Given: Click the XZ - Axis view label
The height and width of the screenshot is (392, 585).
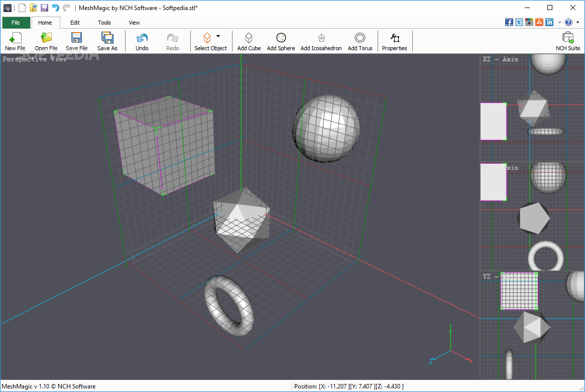Looking at the screenshot, I should (x=500, y=59).
